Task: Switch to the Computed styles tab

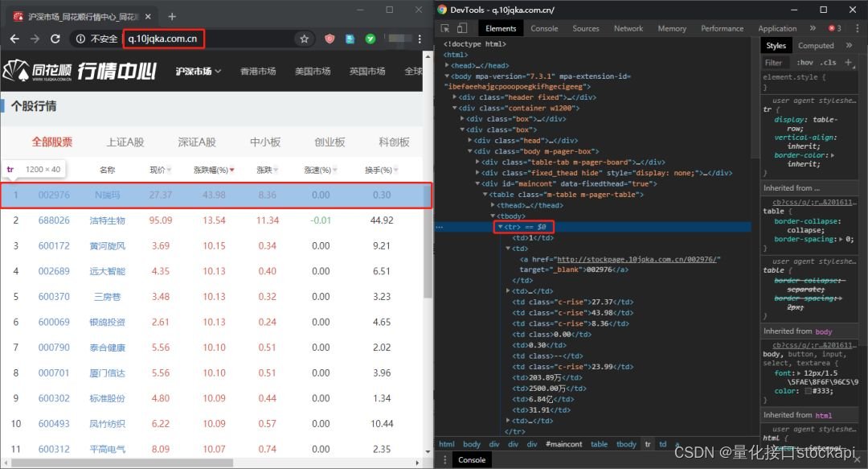Action: click(816, 46)
